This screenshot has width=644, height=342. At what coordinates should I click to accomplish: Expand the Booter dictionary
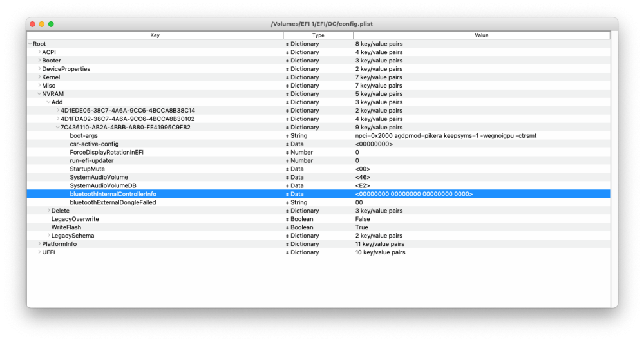pos(39,61)
